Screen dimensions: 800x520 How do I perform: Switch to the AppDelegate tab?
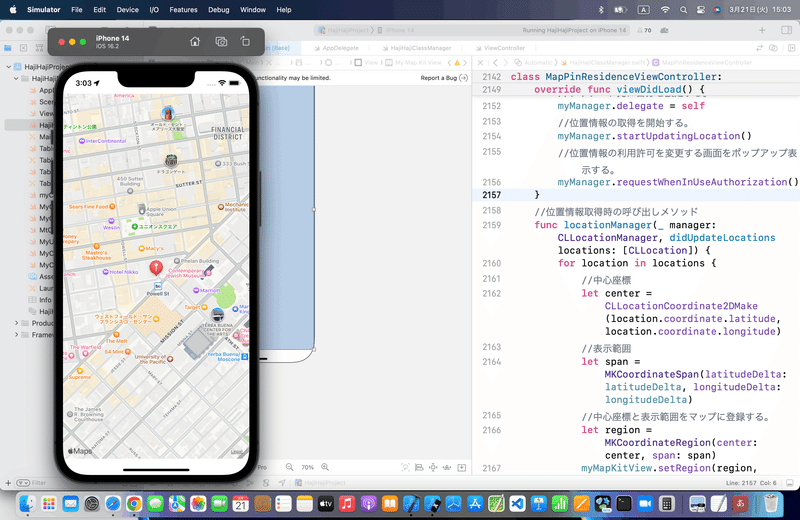[336, 48]
